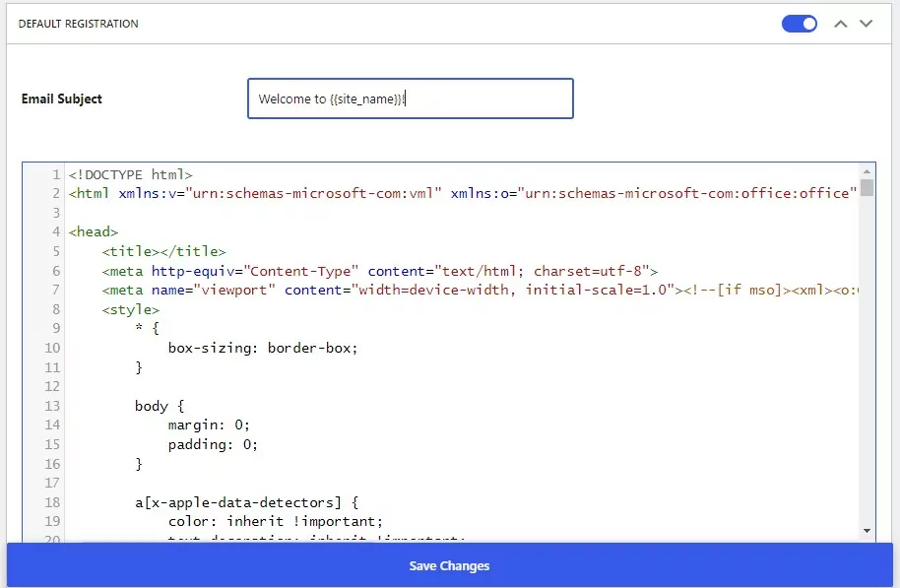The image size is (900, 588).
Task: Click line number 12 in the gutter
Action: click(52, 386)
